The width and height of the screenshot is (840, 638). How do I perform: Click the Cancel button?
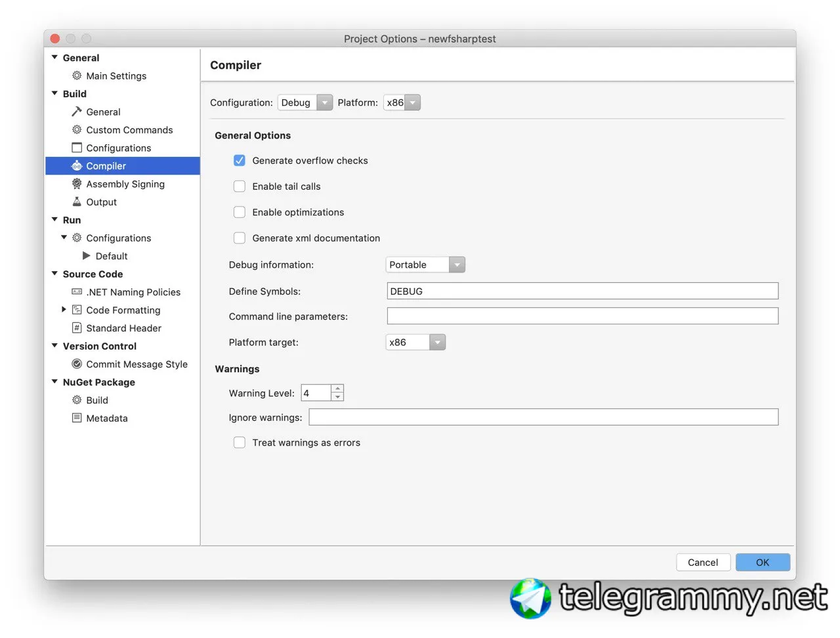(x=703, y=563)
